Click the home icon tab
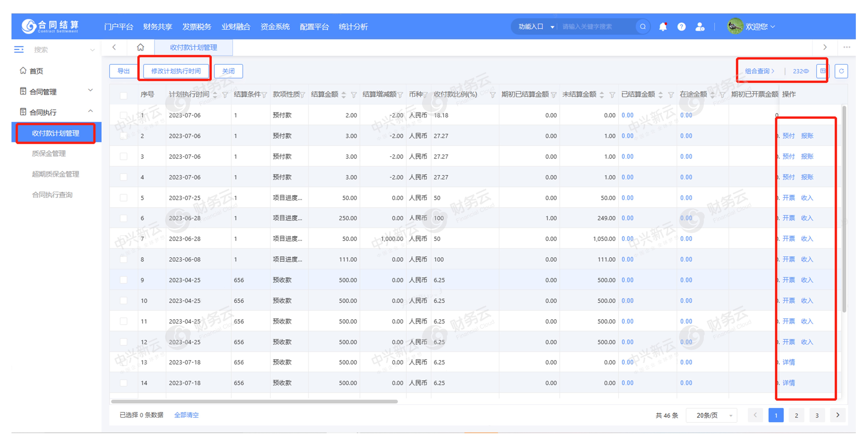This screenshot has height=445, width=868. pyautogui.click(x=141, y=47)
